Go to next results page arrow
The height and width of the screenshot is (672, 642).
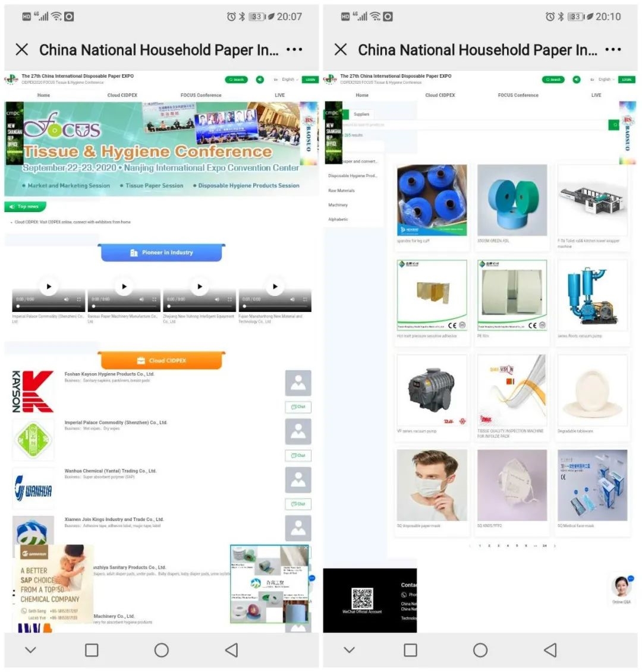[x=555, y=545]
